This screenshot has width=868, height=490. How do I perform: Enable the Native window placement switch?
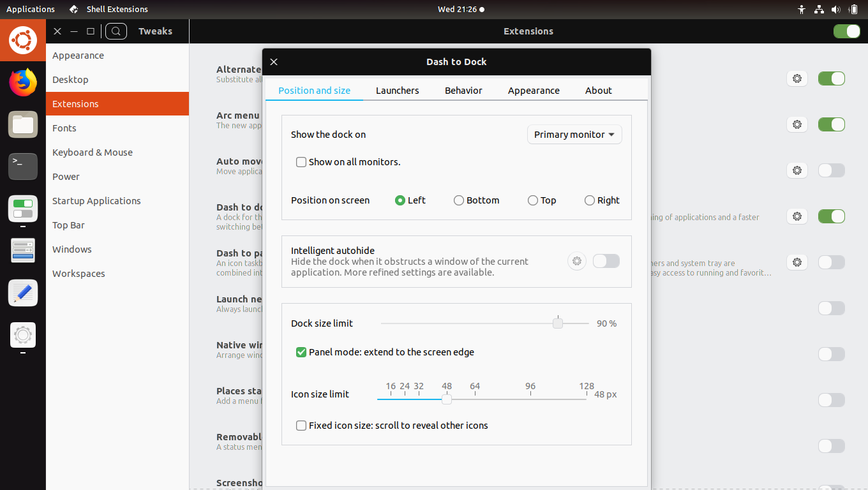(832, 354)
